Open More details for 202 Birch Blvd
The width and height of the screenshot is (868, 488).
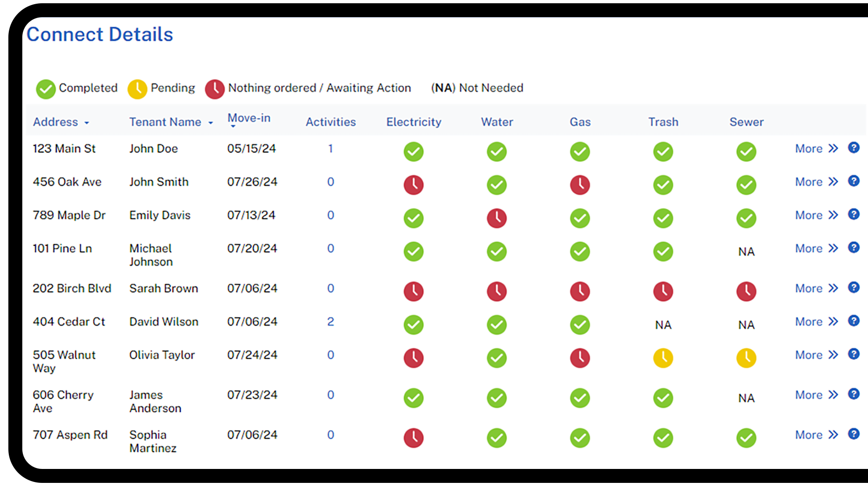point(816,288)
